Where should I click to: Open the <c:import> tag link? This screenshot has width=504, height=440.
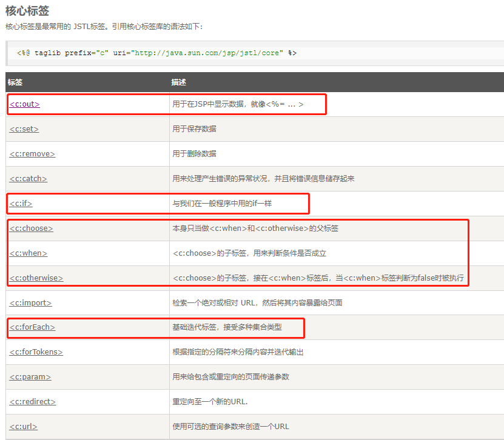(30, 303)
